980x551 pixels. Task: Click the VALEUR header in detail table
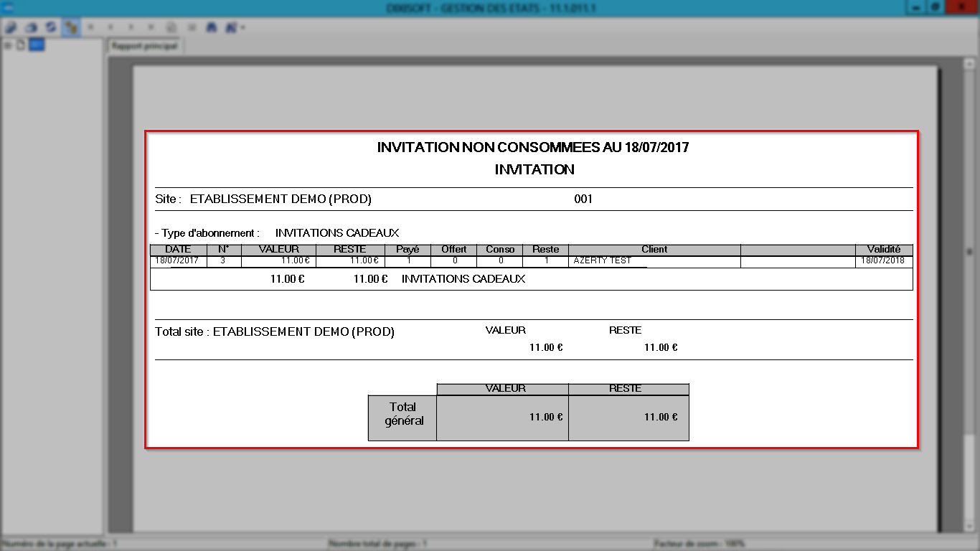(278, 250)
